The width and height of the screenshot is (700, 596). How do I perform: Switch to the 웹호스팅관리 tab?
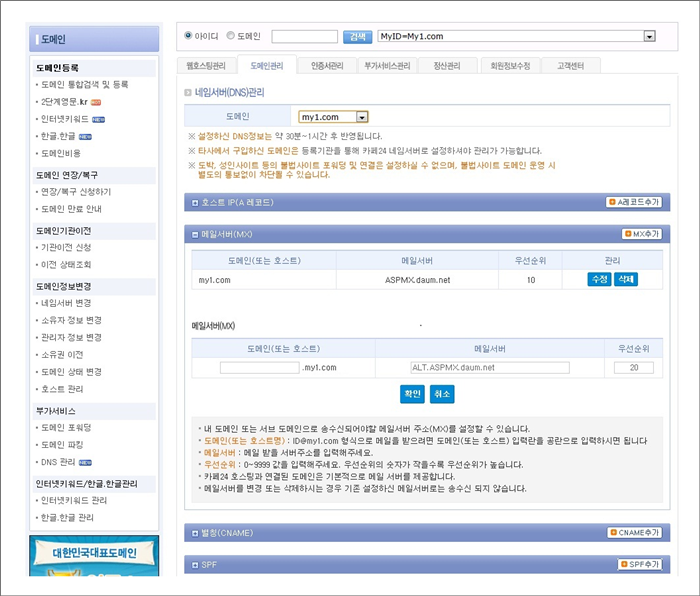pyautogui.click(x=207, y=66)
